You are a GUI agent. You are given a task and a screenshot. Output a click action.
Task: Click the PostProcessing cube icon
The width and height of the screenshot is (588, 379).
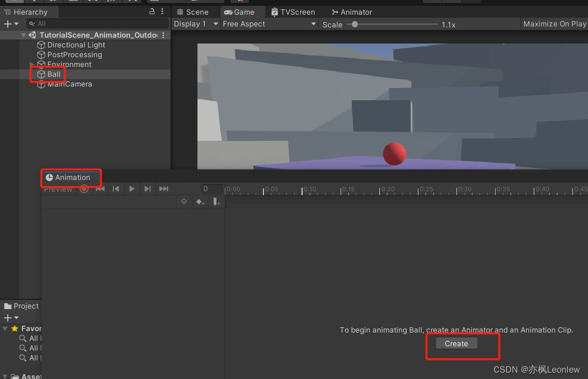click(42, 55)
